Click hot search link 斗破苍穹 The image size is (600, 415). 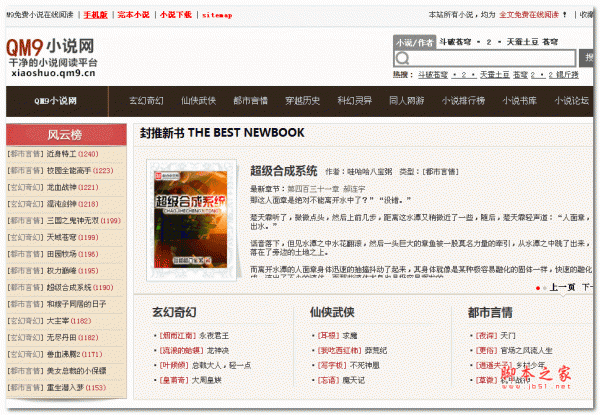[433, 75]
